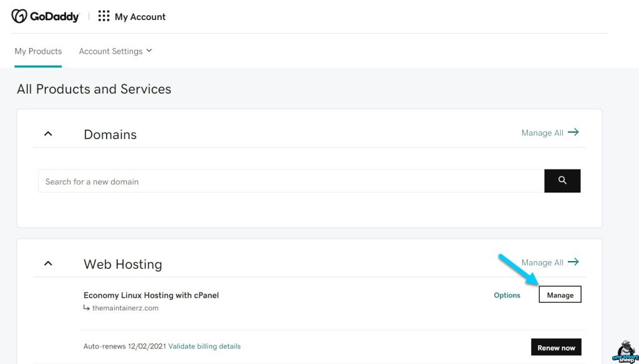This screenshot has height=364, width=639.
Task: Click the sheep watermark logo
Action: click(623, 352)
